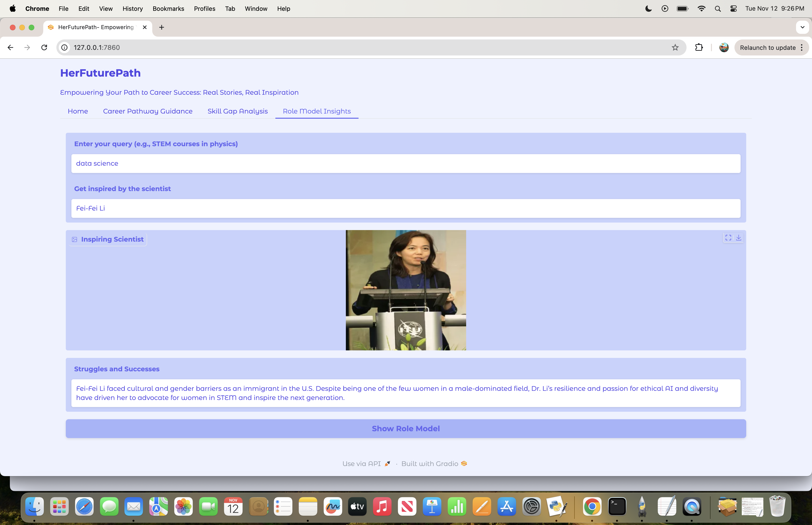Click the fullscreen icon on the scientist image
The image size is (812, 525).
tap(728, 238)
